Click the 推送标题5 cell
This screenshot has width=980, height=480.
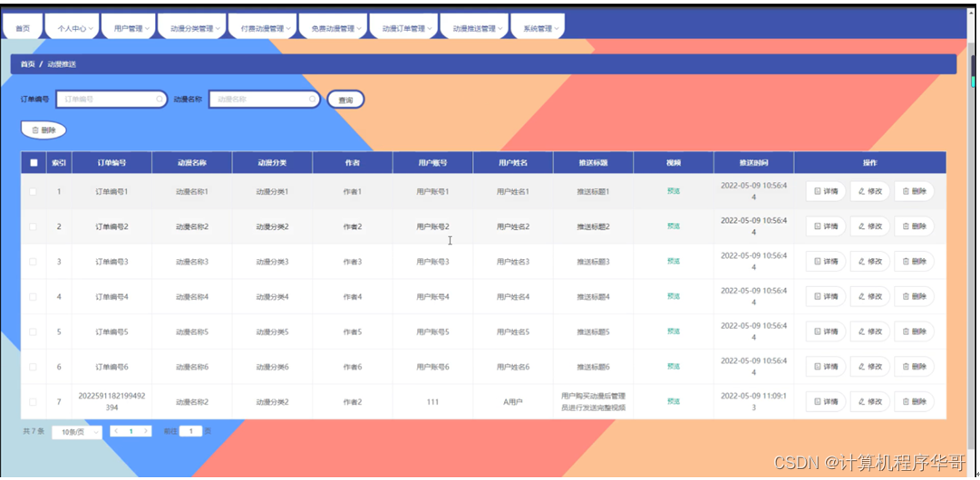(x=593, y=331)
